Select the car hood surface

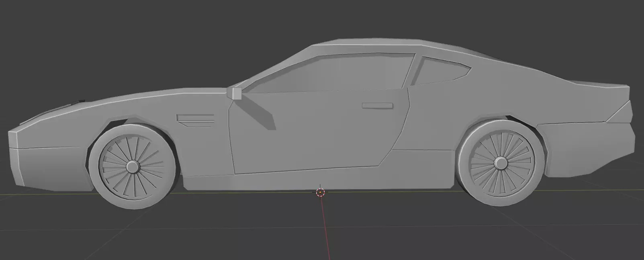click(x=133, y=100)
